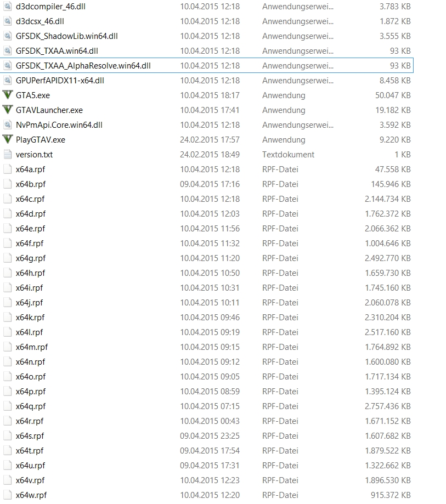Screen dimensions: 446x504
Task: Click the GFSDK_TXAA.win64.dll file icon
Action: coord(7,51)
